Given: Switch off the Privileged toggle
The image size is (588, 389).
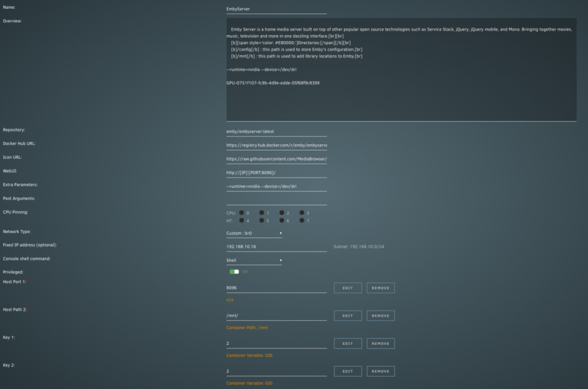Looking at the screenshot, I should pyautogui.click(x=235, y=271).
